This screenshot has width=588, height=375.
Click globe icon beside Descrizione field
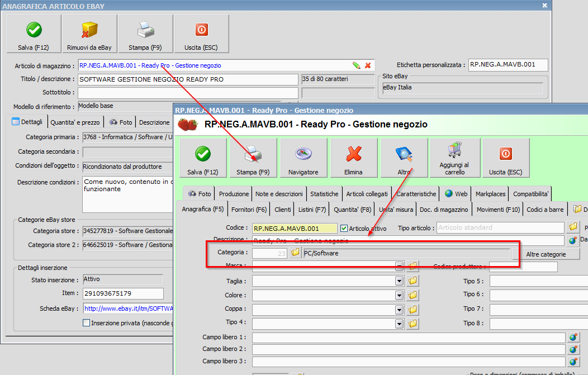pyautogui.click(x=572, y=240)
